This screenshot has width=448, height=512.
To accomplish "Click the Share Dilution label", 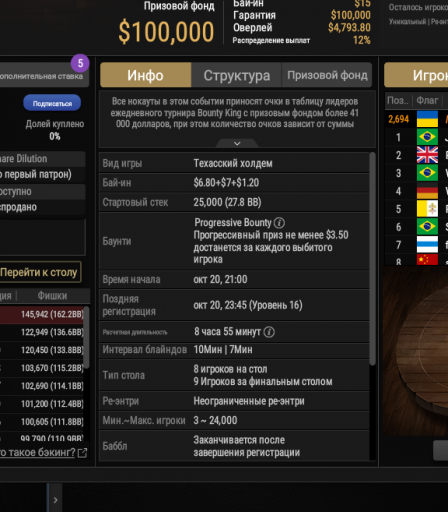I will coord(24,159).
